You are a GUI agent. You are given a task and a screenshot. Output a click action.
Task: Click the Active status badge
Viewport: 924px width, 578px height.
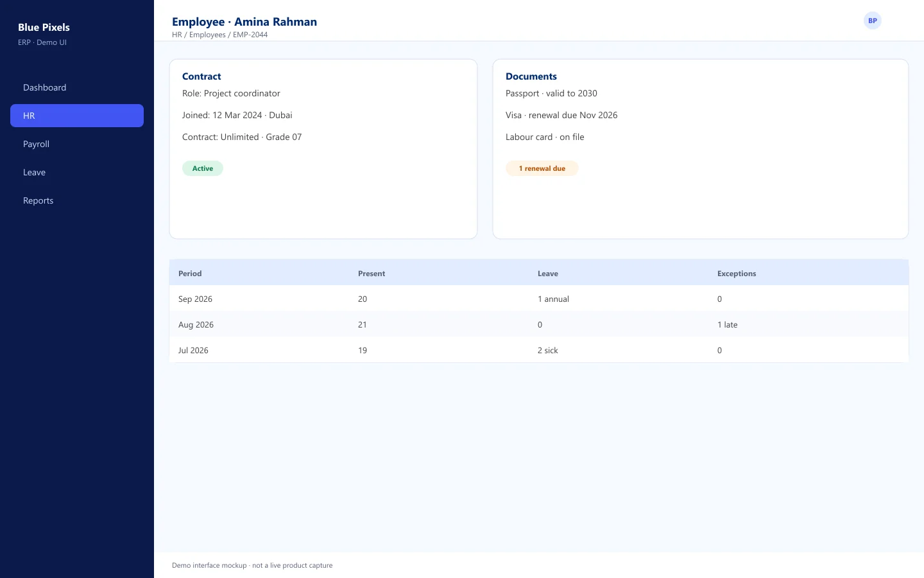click(203, 168)
